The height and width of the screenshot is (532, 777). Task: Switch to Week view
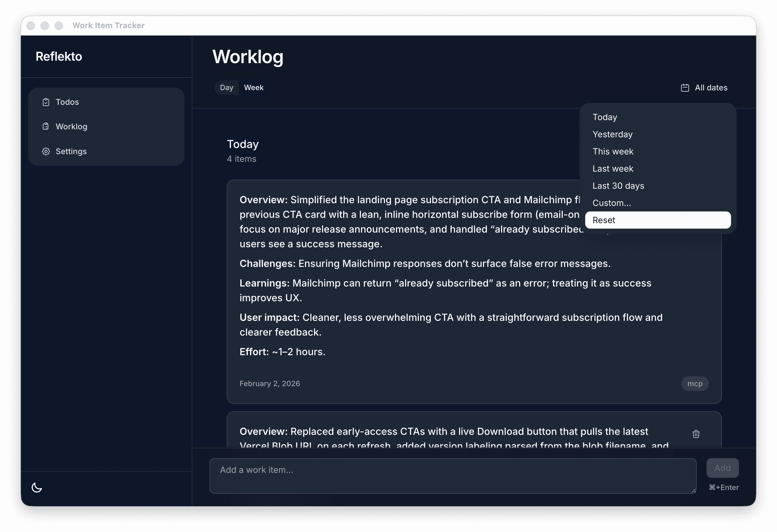[x=254, y=87]
